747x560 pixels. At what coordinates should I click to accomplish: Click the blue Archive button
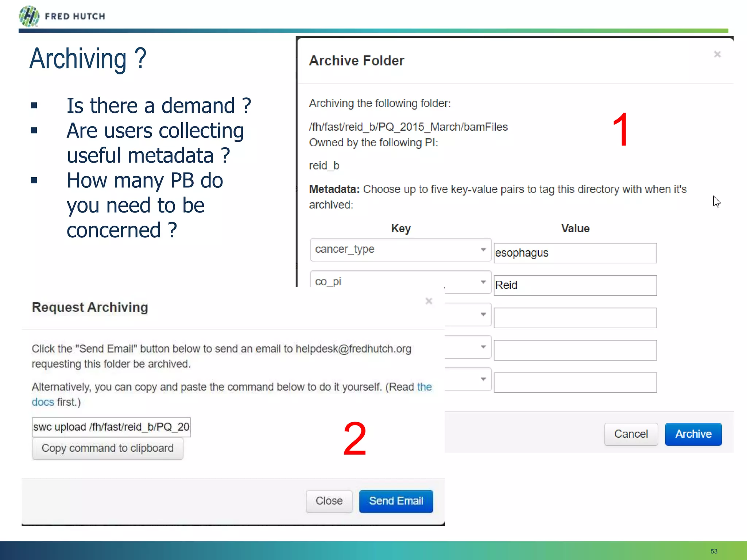693,434
